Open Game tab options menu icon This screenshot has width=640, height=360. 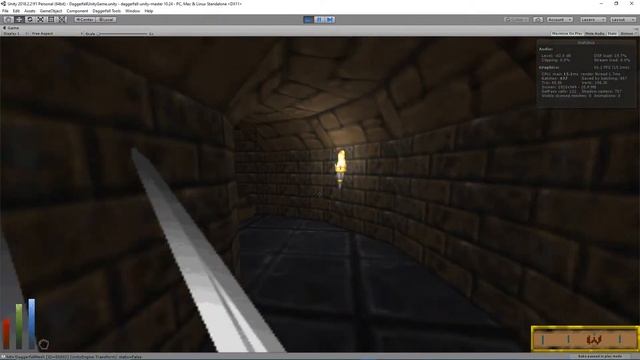(636, 28)
